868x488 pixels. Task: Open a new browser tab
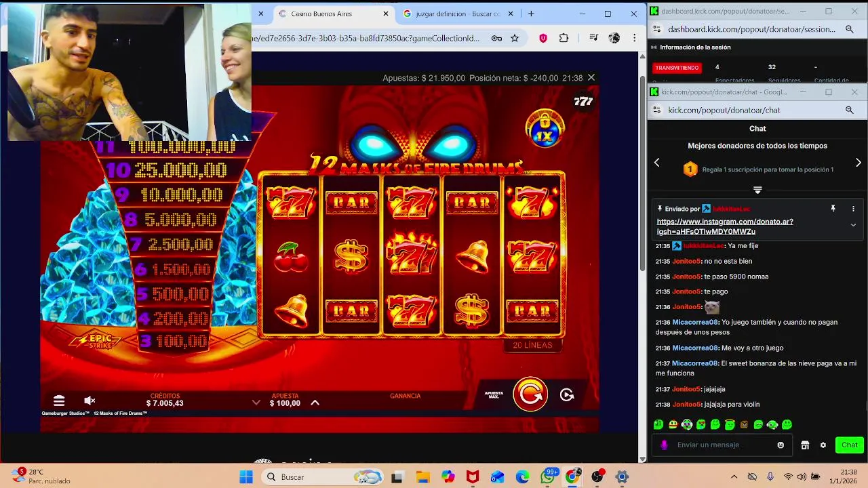pos(531,14)
